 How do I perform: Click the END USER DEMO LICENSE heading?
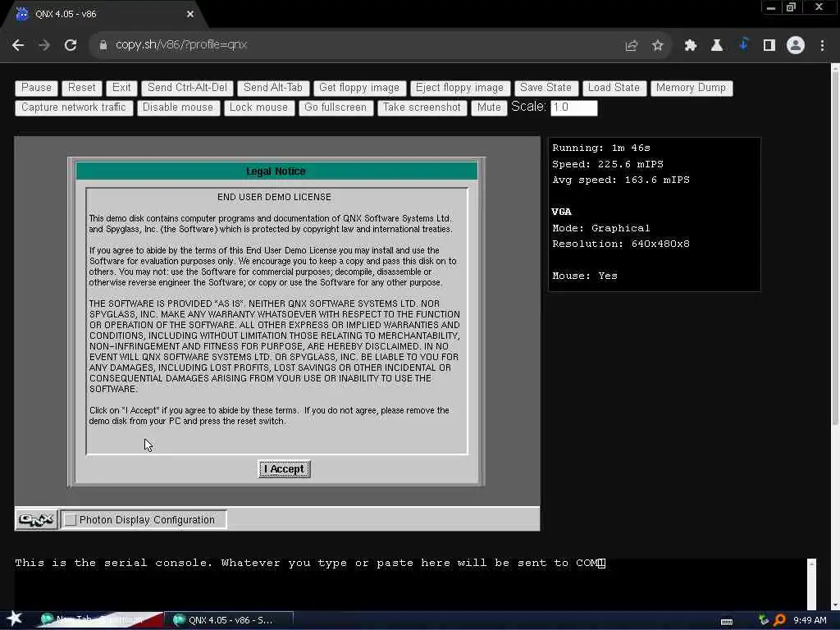point(274,197)
